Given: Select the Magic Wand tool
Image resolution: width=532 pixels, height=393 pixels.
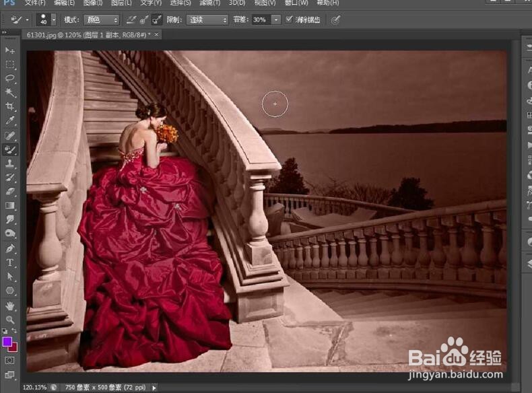Looking at the screenshot, I should click(10, 92).
